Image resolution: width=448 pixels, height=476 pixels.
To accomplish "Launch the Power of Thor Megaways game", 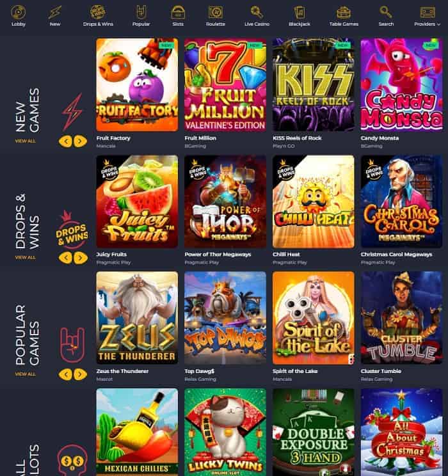I will (225, 202).
